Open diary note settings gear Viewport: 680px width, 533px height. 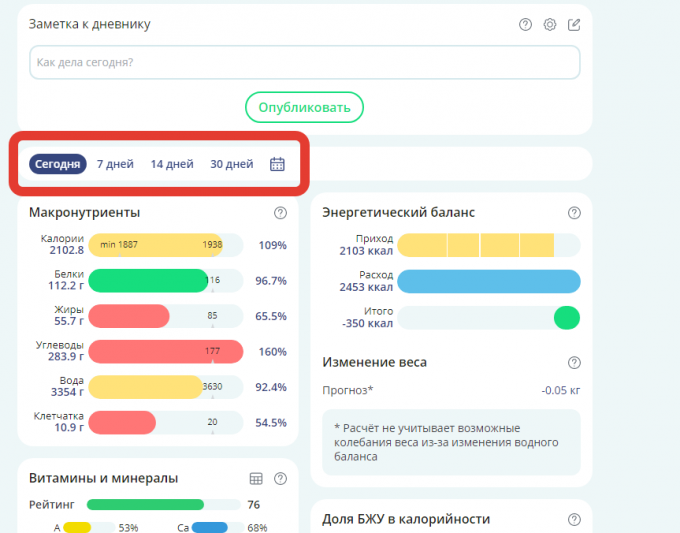point(550,25)
